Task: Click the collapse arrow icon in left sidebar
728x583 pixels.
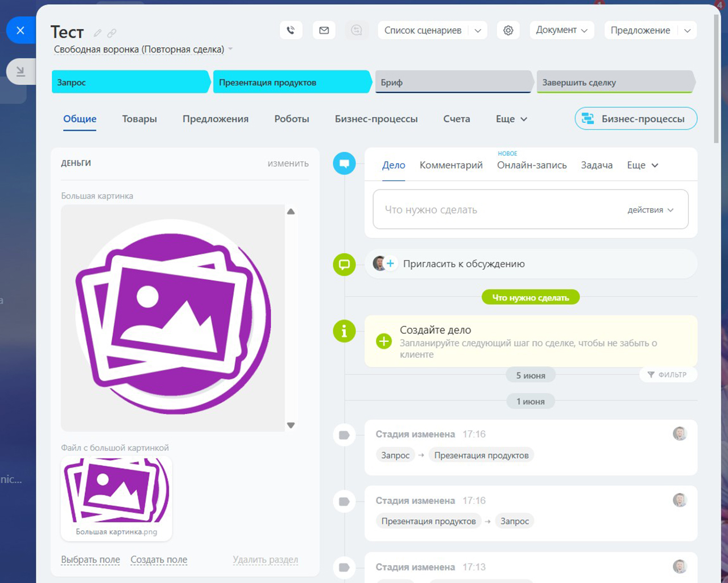Action: [20, 71]
